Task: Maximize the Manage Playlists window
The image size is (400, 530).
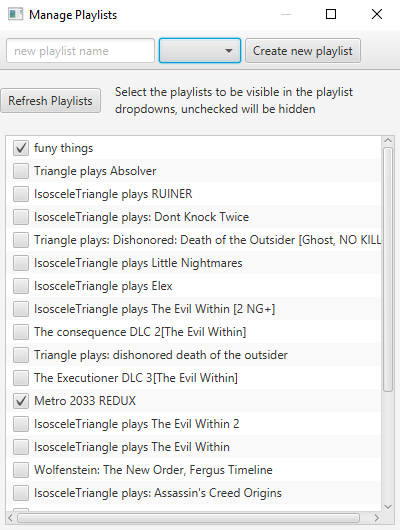Action: 331,14
